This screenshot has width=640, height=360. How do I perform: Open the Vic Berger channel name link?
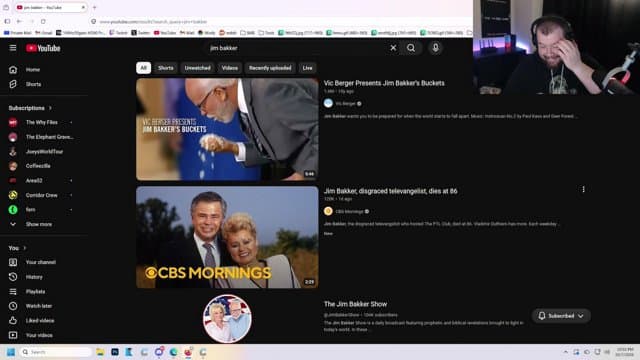tap(345, 104)
